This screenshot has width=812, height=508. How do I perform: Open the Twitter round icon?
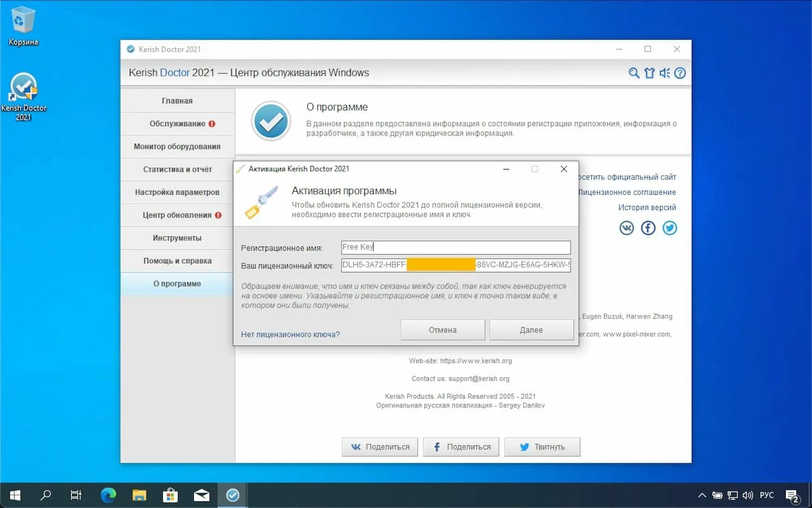click(670, 228)
